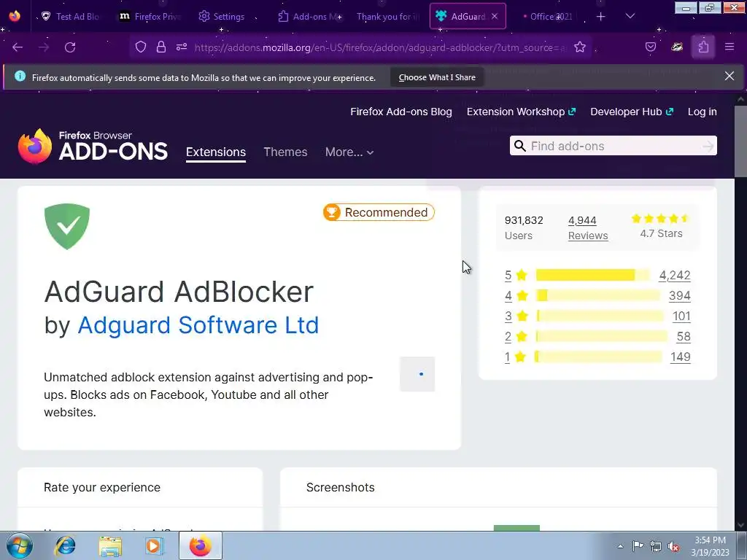Image resolution: width=747 pixels, height=560 pixels.
Task: Reload the page with the refresh icon
Action: (x=70, y=47)
